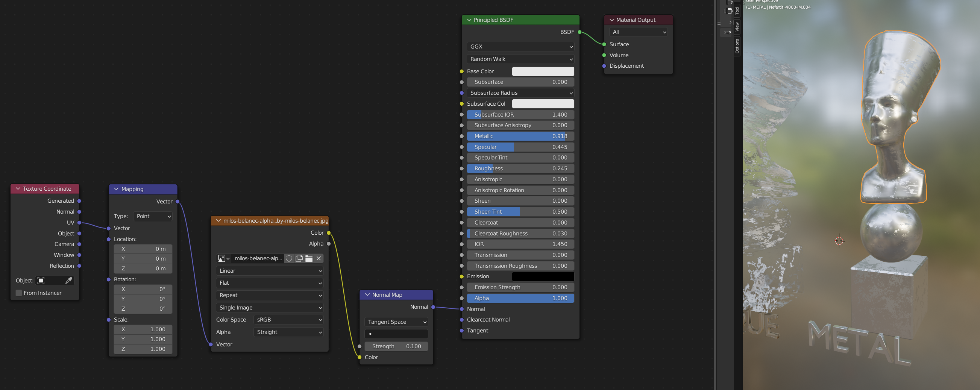The height and width of the screenshot is (390, 980).
Task: Click the Specular 0.445 slider
Action: pos(520,147)
